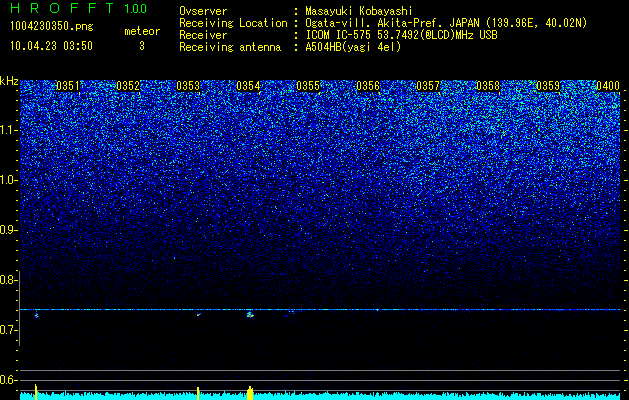
Task: Click the Ogata-vill. Akita-Pref. JAPAN location text
Action: point(446,23)
